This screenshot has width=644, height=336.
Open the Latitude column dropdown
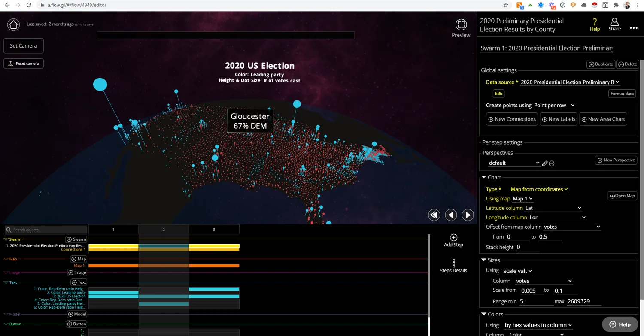553,208
